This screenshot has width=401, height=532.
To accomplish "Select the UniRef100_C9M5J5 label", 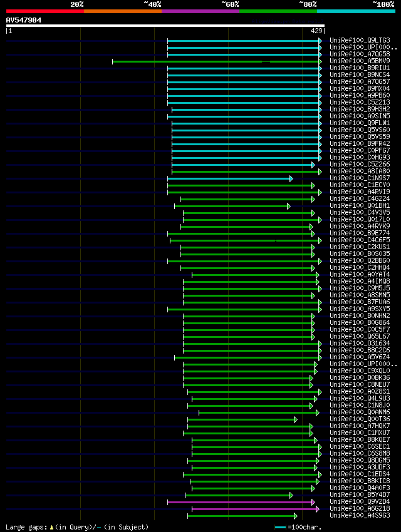I will point(360,289).
